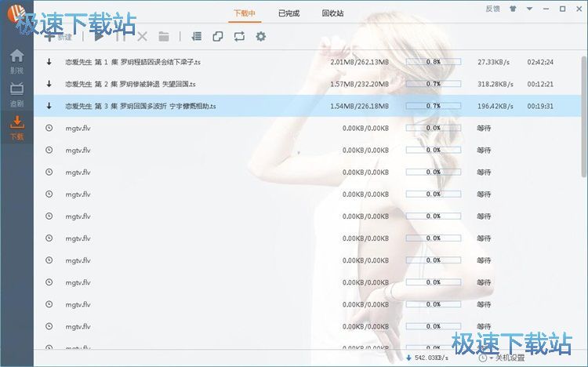Minimize the window
588x367 pixels.
(x=546, y=9)
